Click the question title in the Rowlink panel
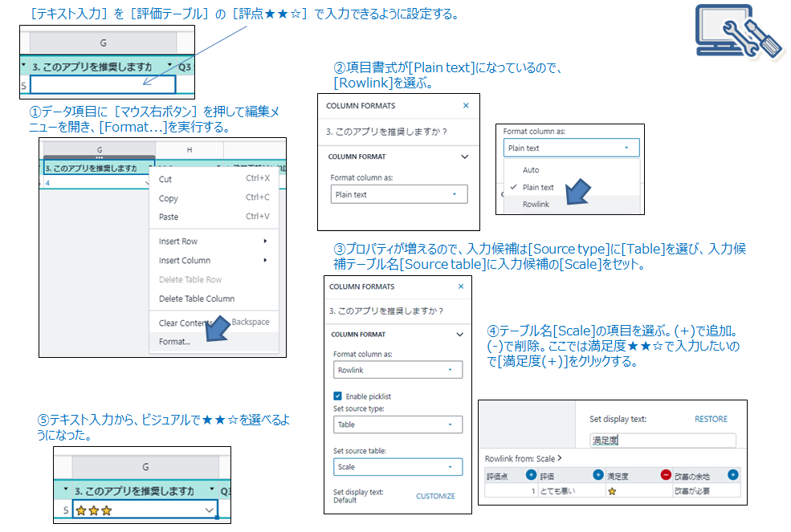This screenshot has height=532, width=791. (386, 311)
